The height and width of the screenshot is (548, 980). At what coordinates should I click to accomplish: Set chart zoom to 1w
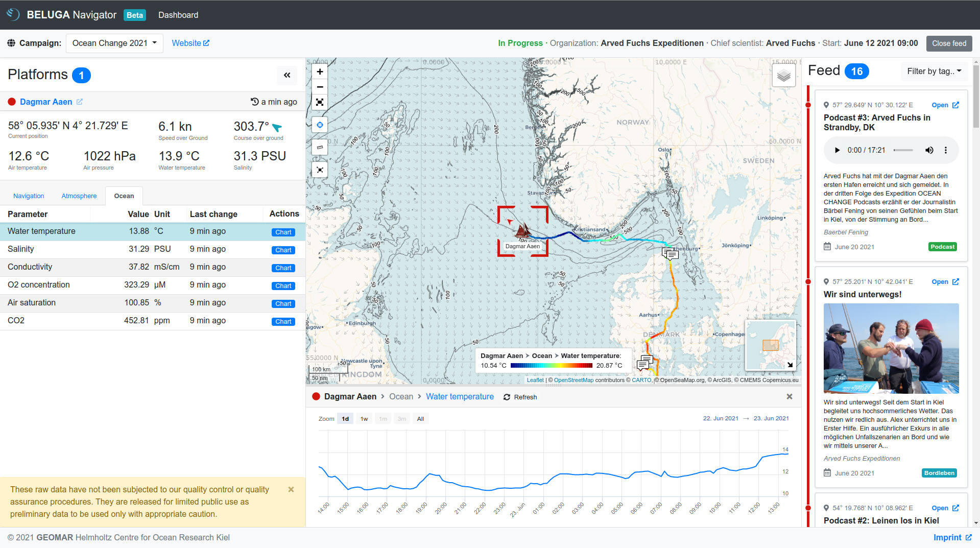pyautogui.click(x=364, y=419)
